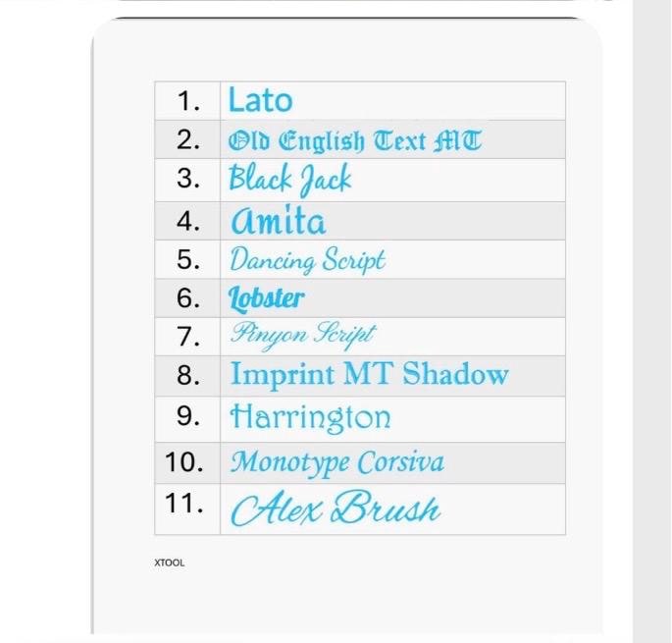Select the number 9 cell
Screen dimensions: 672x643
click(189, 415)
